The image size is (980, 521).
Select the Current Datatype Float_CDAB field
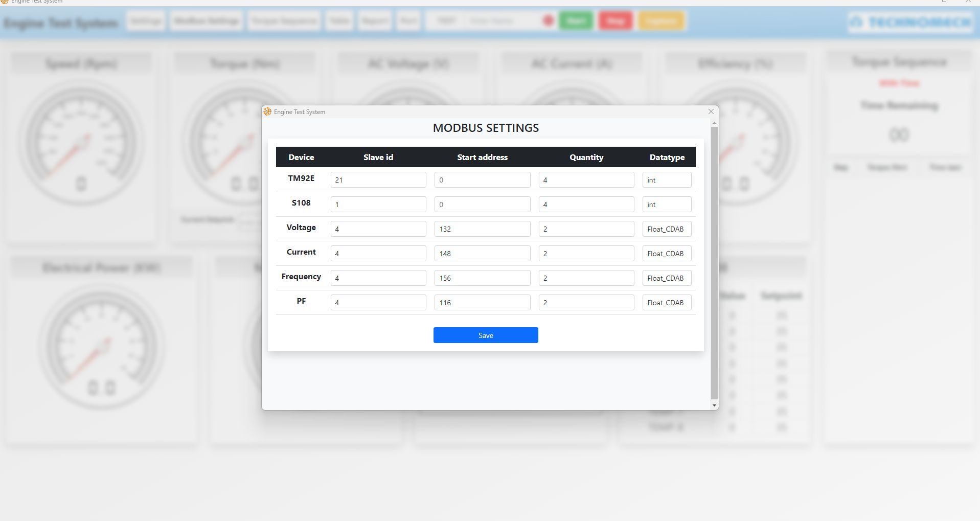(667, 253)
